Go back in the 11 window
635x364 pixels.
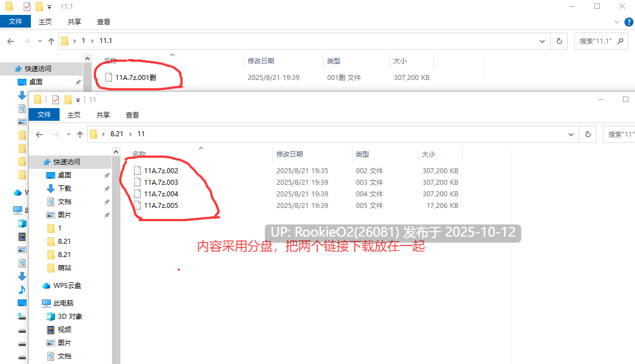(39, 135)
